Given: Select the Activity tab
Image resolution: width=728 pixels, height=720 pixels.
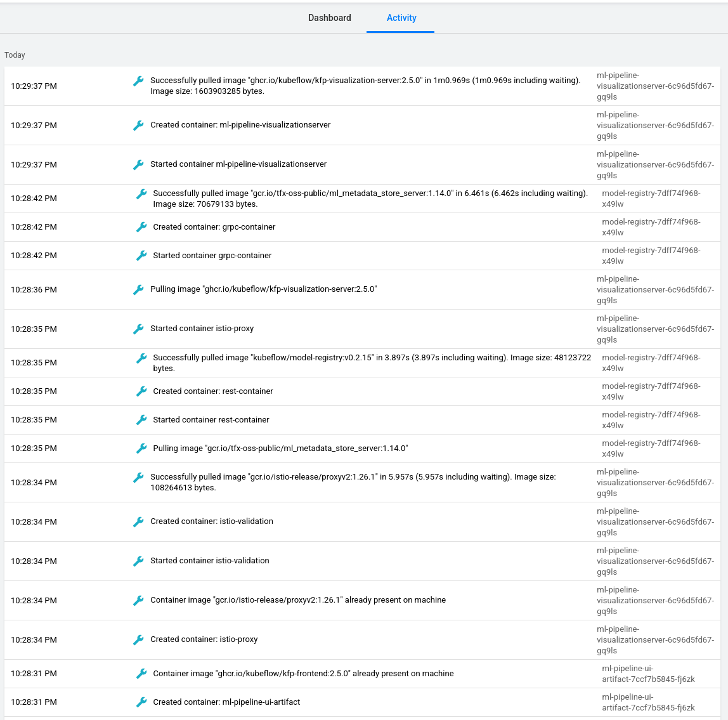Looking at the screenshot, I should (x=401, y=18).
